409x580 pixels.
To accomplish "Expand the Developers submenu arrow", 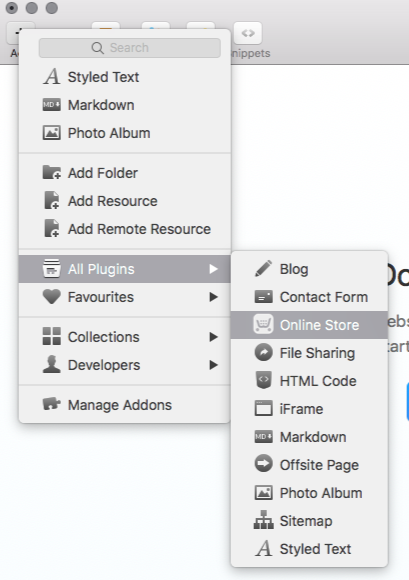I will click(x=213, y=365).
